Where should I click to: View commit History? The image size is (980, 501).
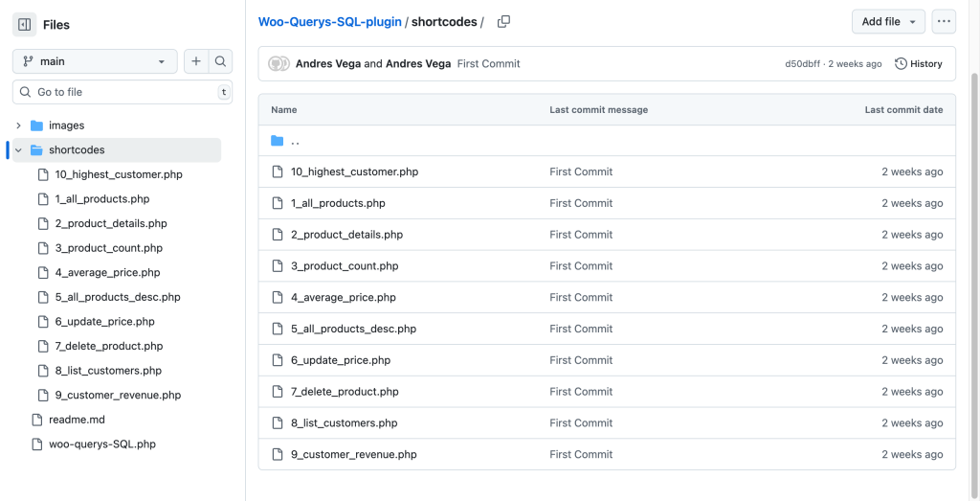[919, 64]
